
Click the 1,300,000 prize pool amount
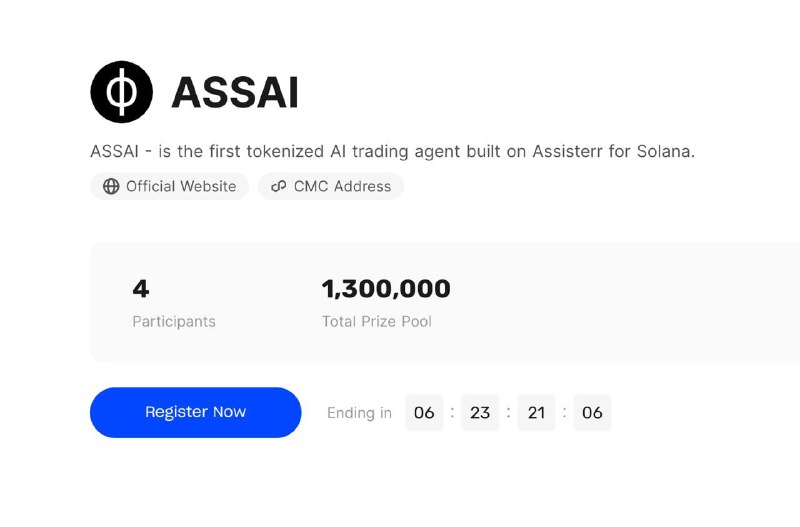point(386,289)
